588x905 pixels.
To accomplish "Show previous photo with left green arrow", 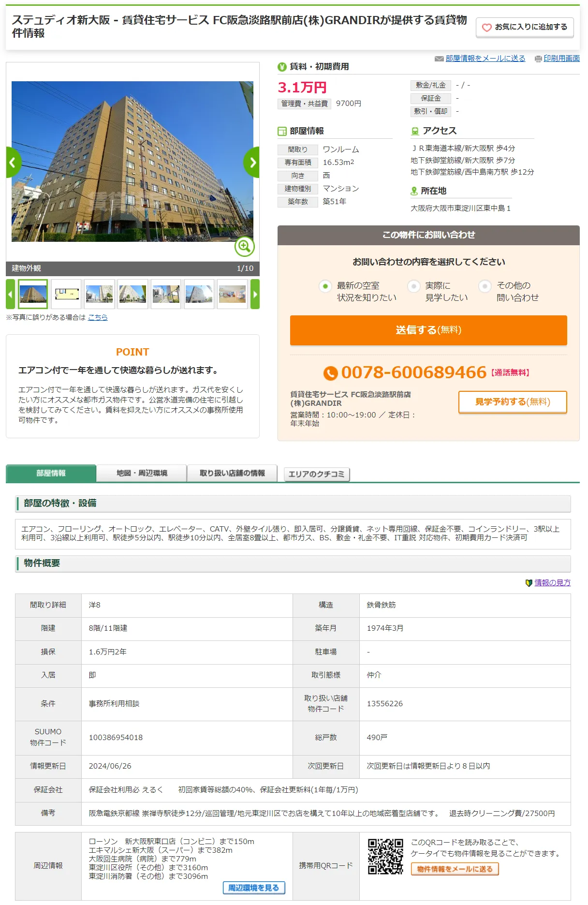I will (13, 163).
